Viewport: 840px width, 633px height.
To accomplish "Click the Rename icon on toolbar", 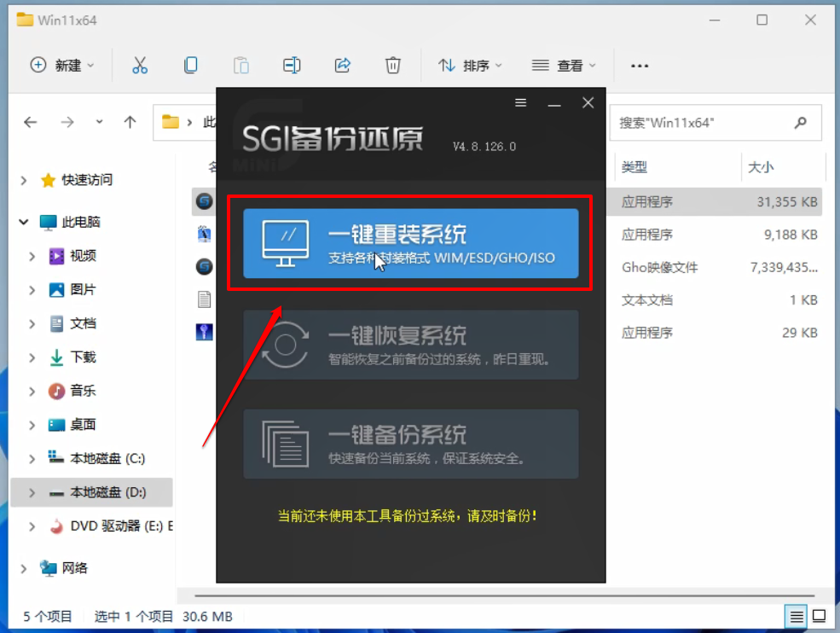I will [291, 64].
